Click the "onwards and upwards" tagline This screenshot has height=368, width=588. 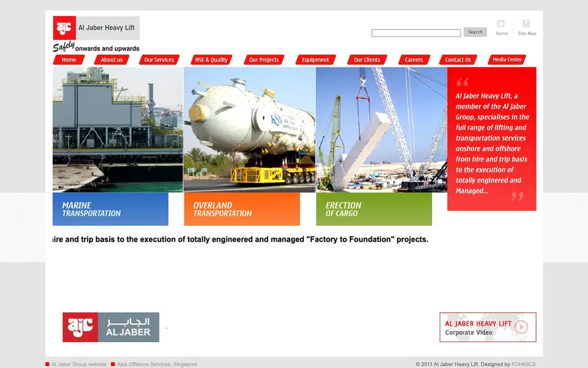[107, 48]
